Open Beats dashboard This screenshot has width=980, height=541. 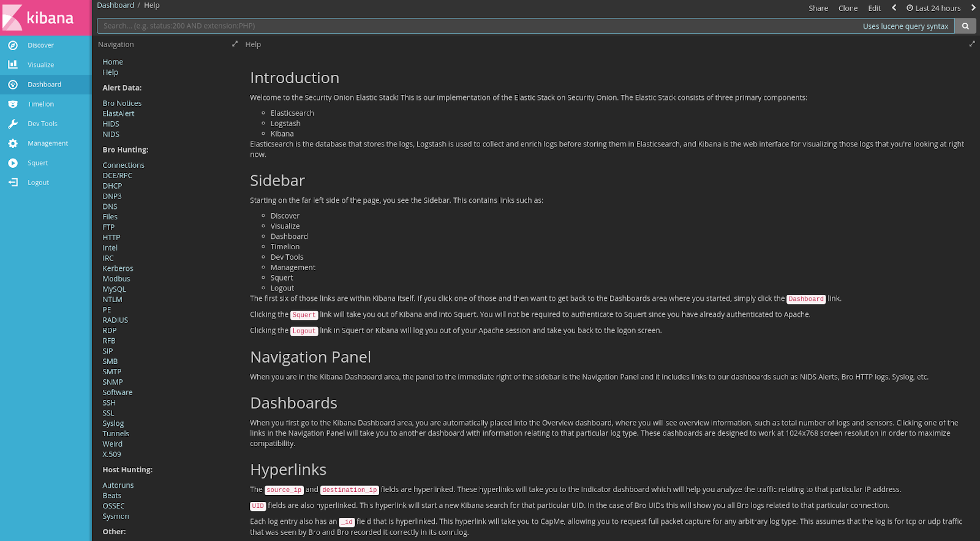point(111,496)
